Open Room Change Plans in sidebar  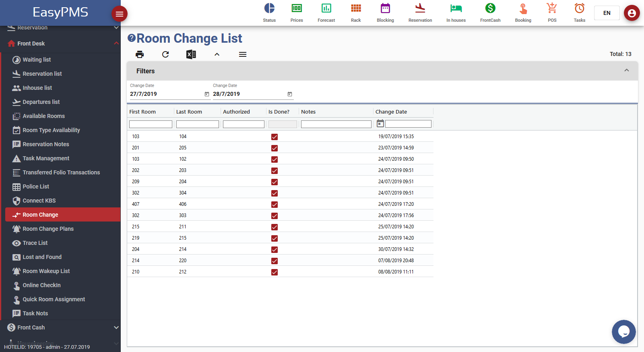pos(48,229)
